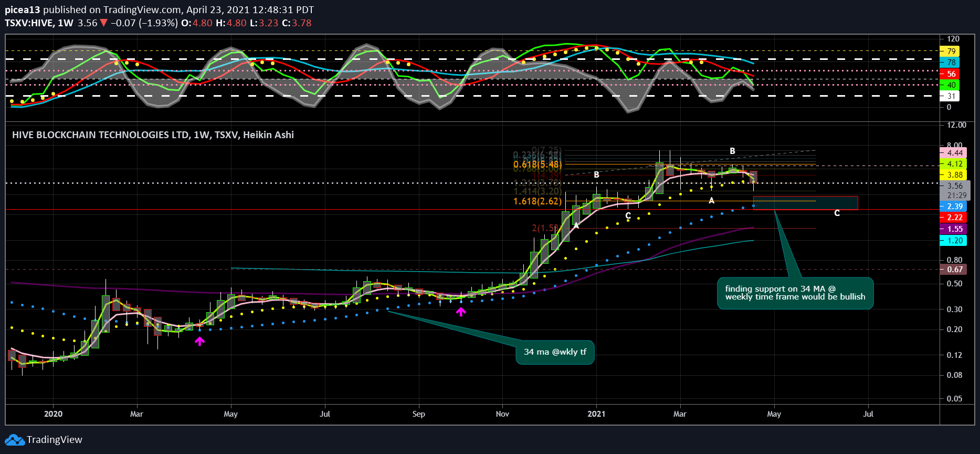Click the cyan 1.20 price label
The width and height of the screenshot is (980, 454).
click(x=953, y=241)
